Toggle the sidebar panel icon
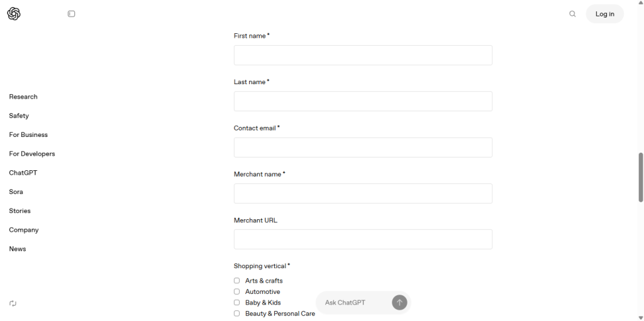This screenshot has height=321, width=644. [x=72, y=14]
